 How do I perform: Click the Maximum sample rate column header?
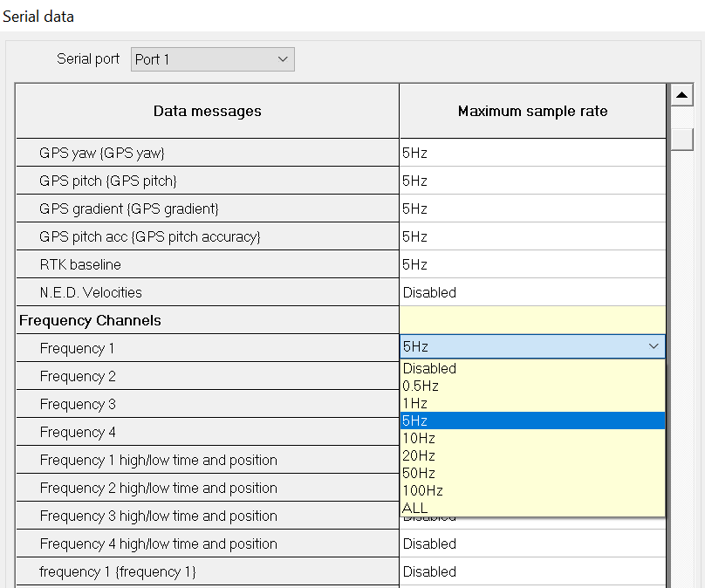[x=532, y=111]
